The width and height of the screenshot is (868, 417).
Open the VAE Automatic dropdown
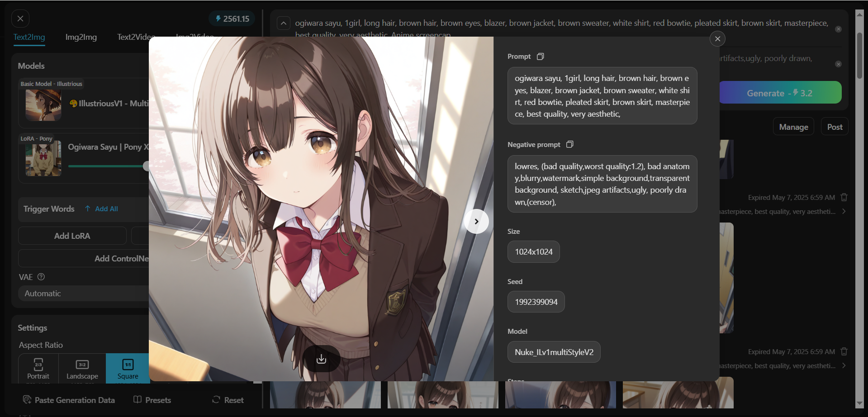pyautogui.click(x=84, y=293)
